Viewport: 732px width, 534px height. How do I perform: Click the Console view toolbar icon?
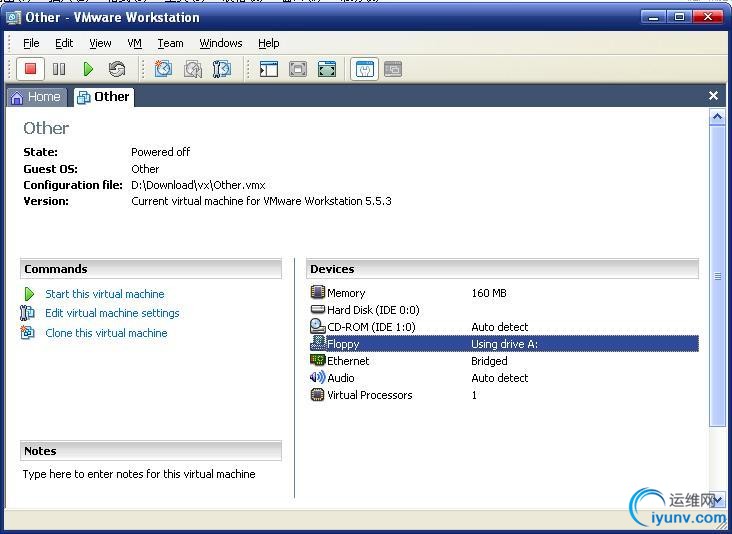point(393,70)
